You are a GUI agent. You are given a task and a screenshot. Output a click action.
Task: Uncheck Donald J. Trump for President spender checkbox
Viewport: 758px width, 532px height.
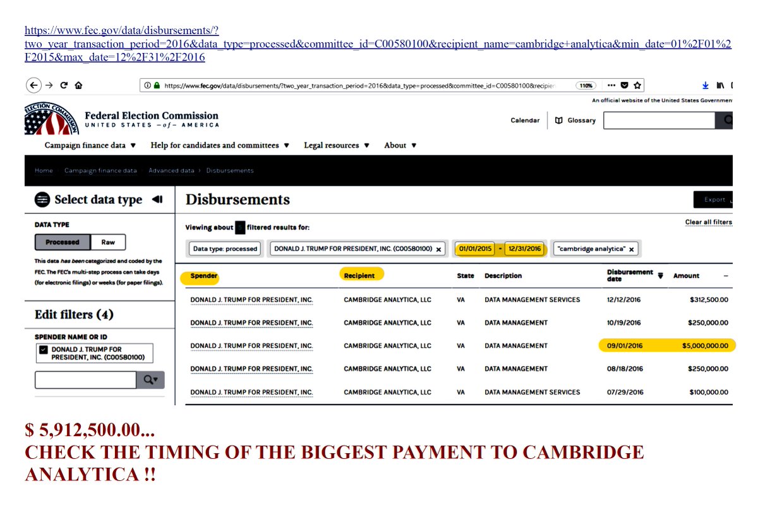pyautogui.click(x=44, y=349)
